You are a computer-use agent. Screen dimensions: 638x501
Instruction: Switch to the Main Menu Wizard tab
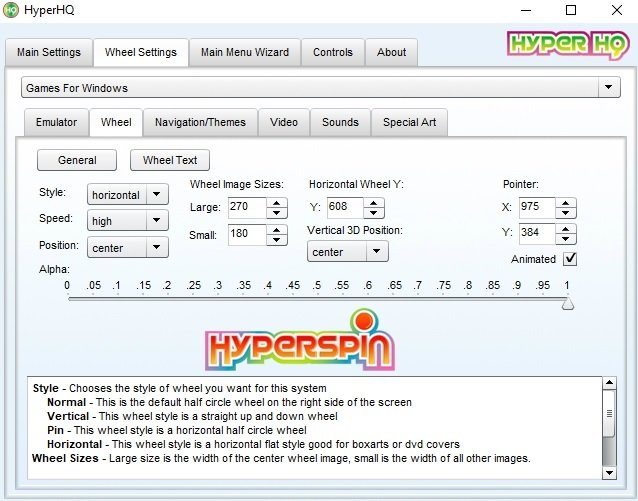click(x=244, y=52)
